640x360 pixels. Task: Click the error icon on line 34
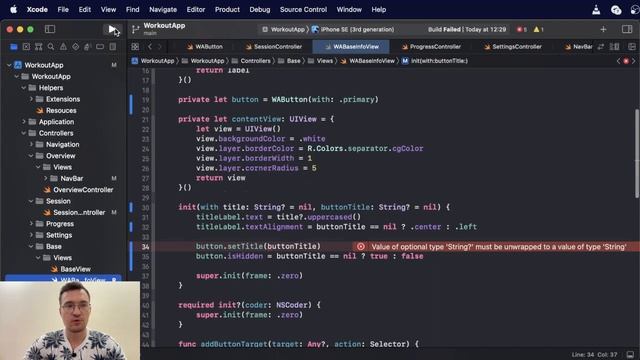pos(361,247)
